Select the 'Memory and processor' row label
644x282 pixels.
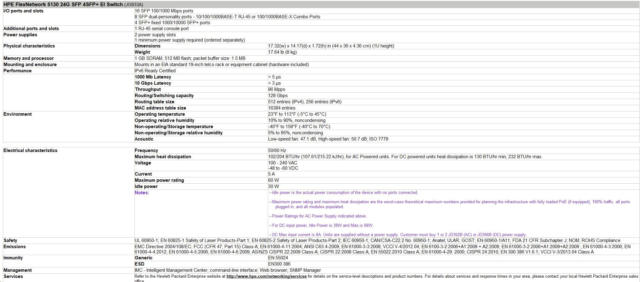28,58
